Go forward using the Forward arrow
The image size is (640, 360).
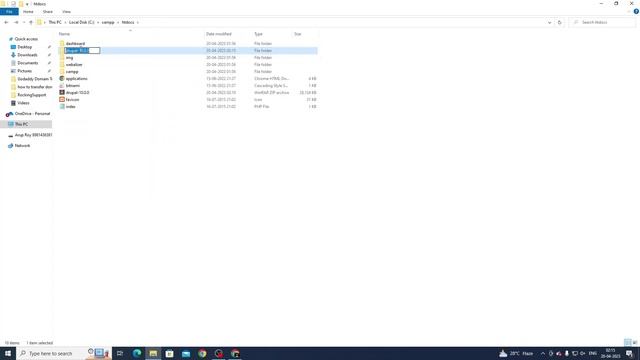[16, 22]
